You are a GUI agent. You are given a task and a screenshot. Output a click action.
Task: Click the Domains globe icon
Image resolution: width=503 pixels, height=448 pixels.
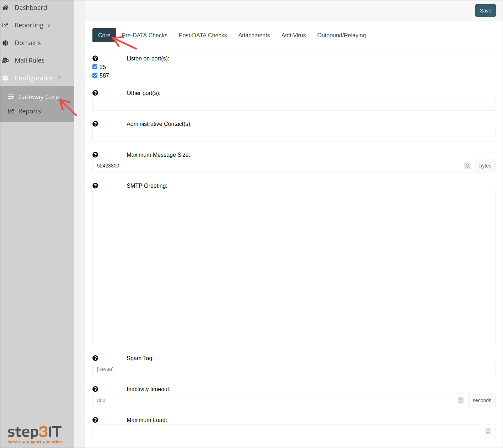tap(5, 43)
